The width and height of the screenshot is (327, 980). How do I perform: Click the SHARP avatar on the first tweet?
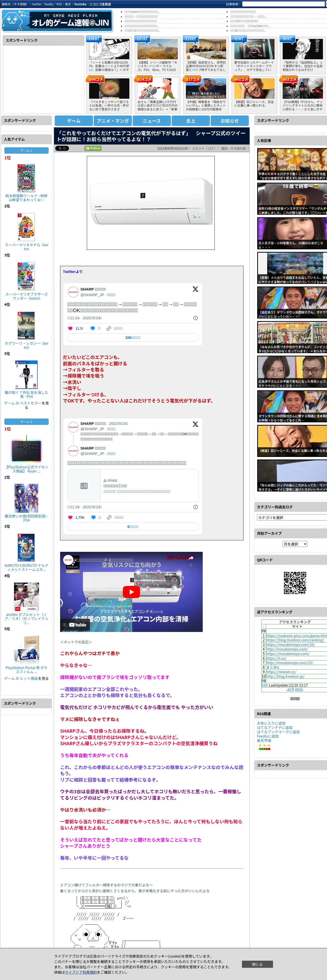[73, 292]
